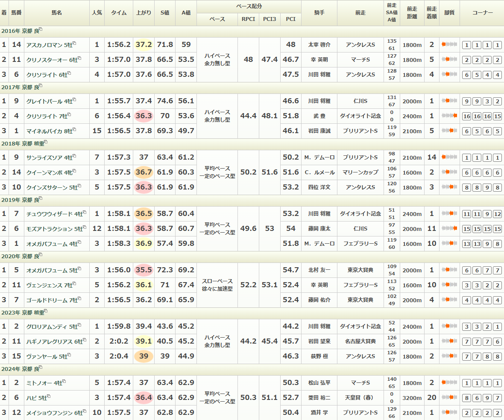Click running-style arrow icon in ハピ row
Viewport: 504px width, 420px height.
point(449,398)
